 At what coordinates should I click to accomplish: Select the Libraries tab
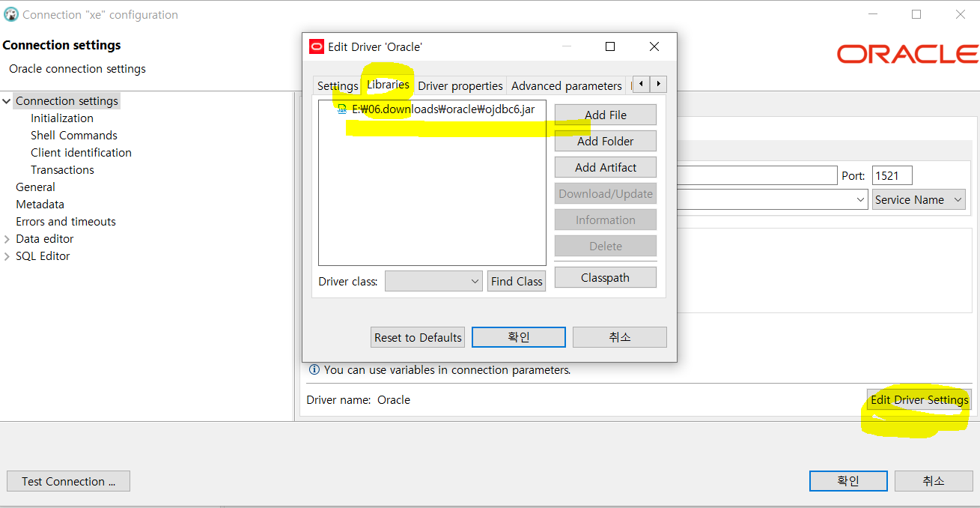tap(388, 85)
